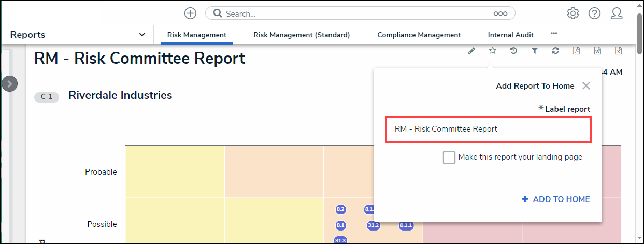The width and height of the screenshot is (644, 244).
Task: Expand the collapsed left side panel
Action: coord(10,84)
